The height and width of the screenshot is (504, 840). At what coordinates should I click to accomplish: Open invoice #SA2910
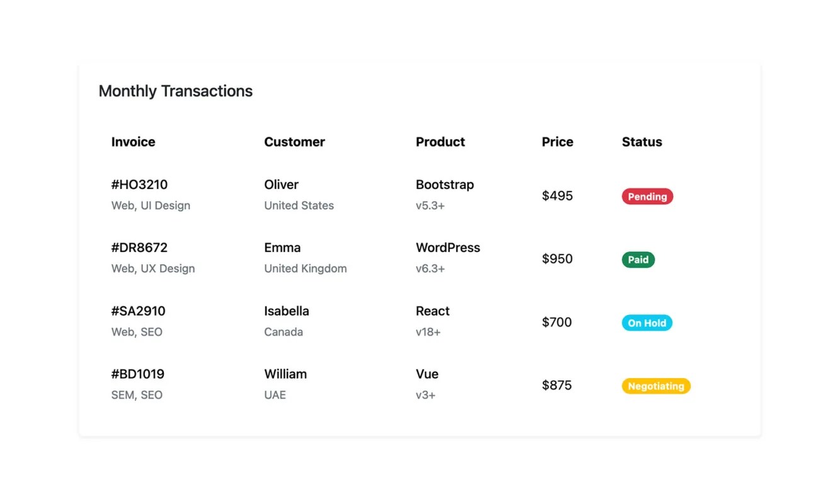tap(138, 311)
